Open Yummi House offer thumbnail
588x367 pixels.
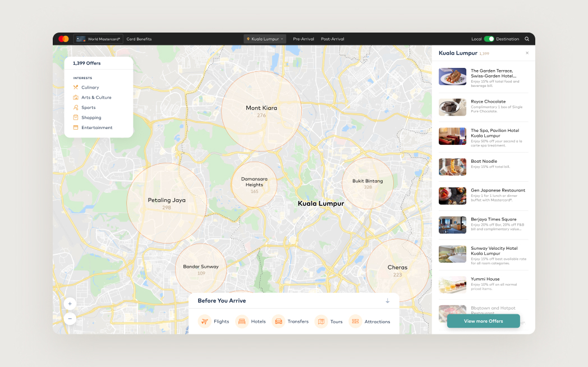tap(453, 285)
